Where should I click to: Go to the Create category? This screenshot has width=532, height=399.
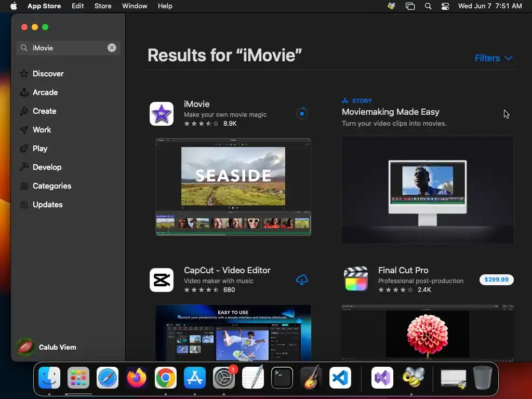click(44, 111)
